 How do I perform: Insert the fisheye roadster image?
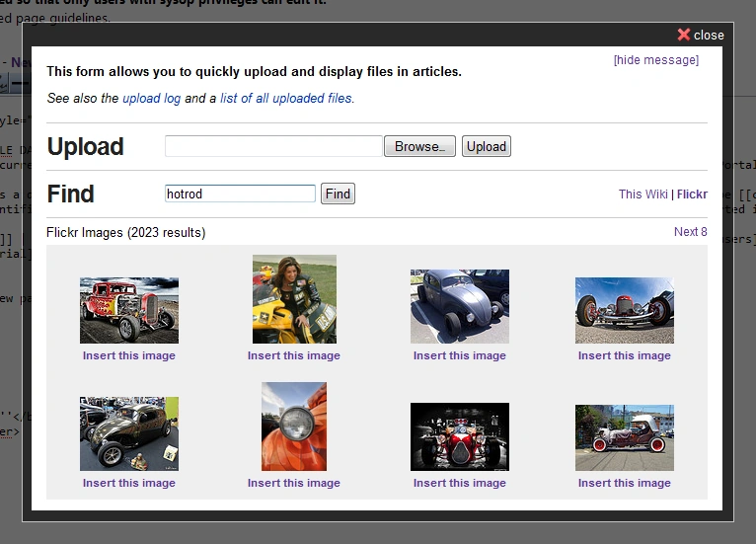click(x=625, y=355)
